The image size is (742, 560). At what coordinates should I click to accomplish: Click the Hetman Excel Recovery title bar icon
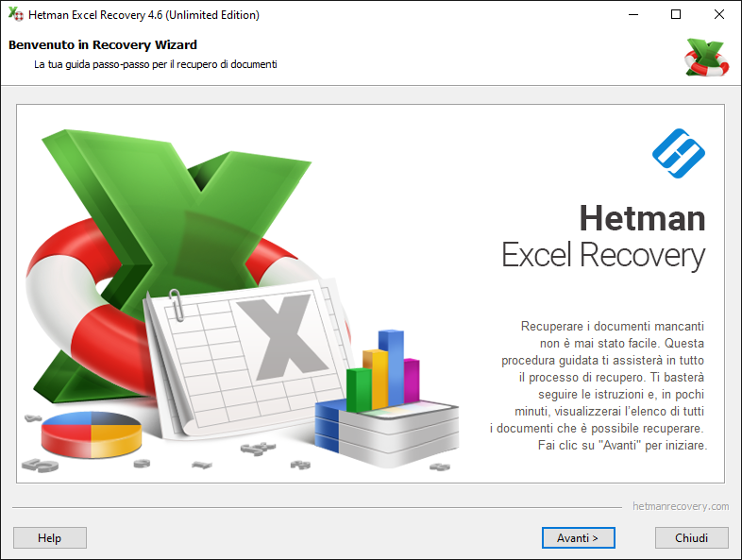click(16, 14)
